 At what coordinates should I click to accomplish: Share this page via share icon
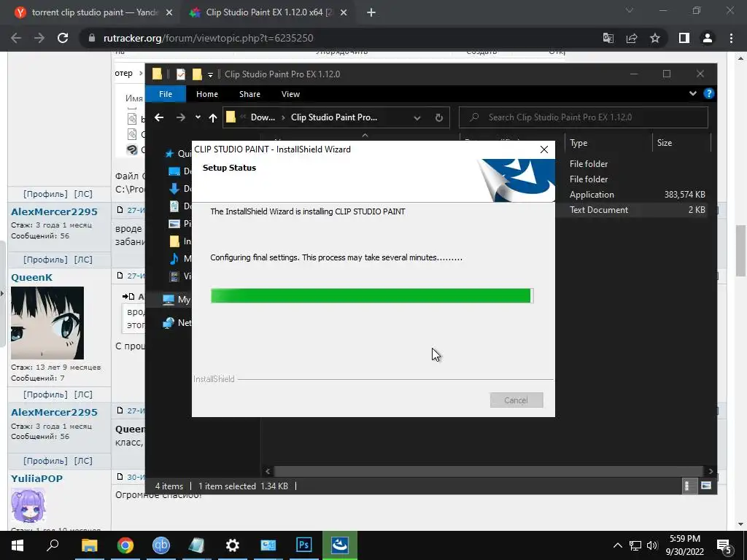pos(632,38)
